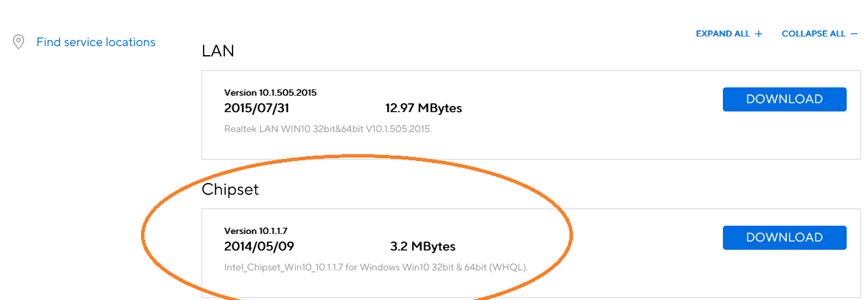Open the Find service locations link

click(x=96, y=43)
